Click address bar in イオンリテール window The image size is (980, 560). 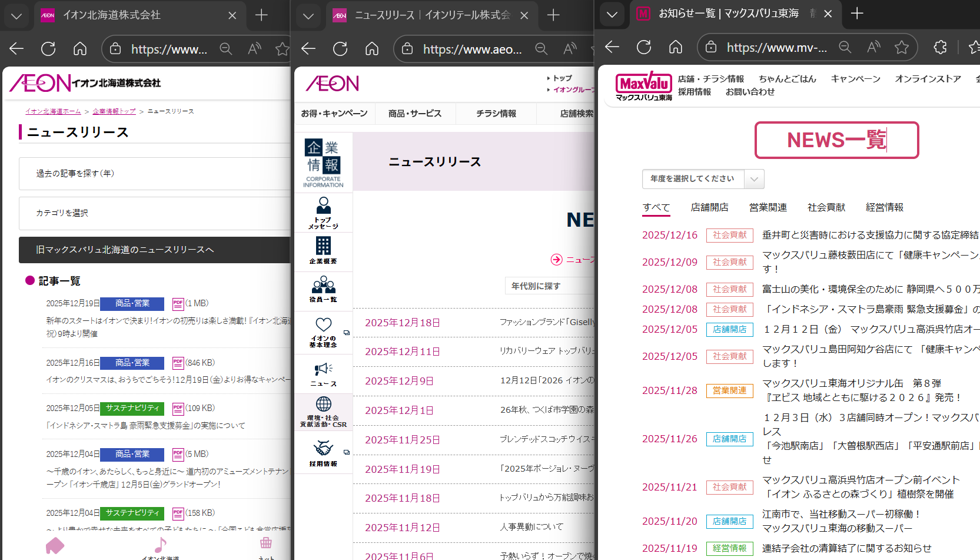[473, 49]
